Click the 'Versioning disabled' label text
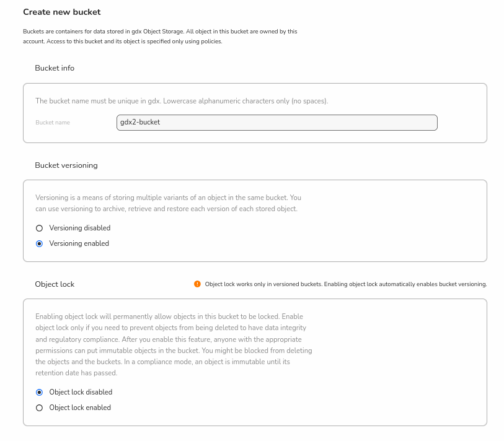 coord(80,228)
